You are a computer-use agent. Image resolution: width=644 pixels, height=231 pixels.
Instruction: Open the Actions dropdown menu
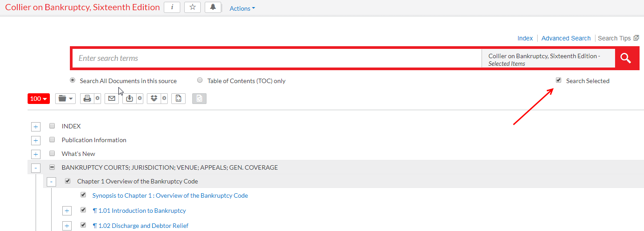point(242,8)
